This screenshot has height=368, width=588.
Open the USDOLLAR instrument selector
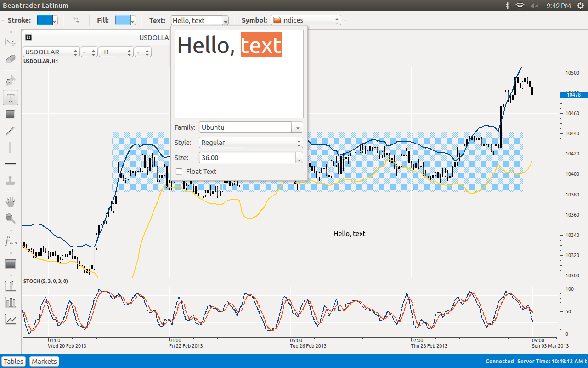51,52
